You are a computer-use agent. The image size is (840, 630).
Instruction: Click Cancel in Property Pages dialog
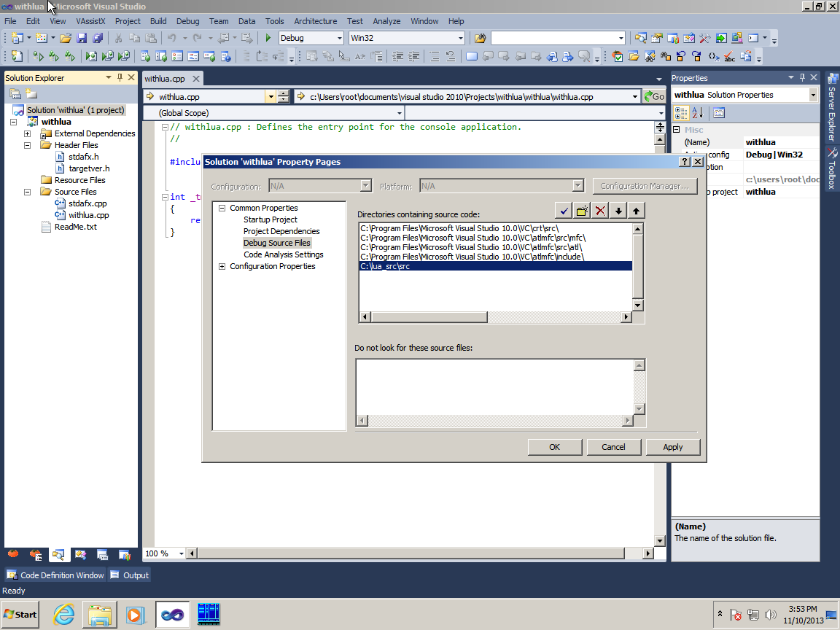[613, 447]
